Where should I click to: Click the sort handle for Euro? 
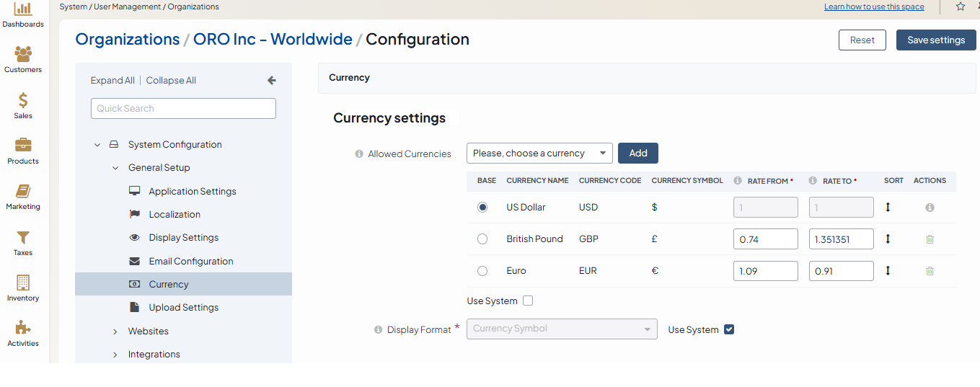pos(888,271)
